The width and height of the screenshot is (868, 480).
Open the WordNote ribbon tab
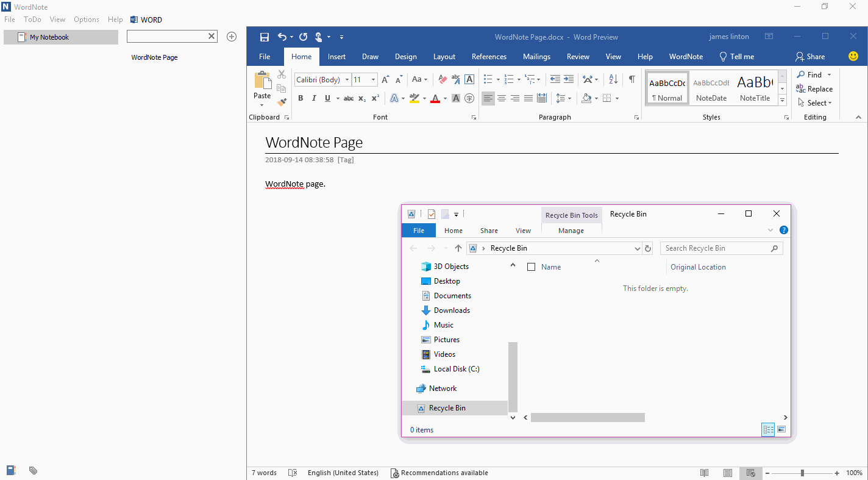[686, 57]
